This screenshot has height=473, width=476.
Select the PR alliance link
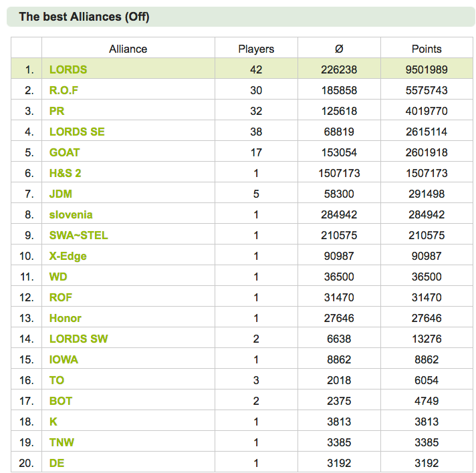coord(57,111)
